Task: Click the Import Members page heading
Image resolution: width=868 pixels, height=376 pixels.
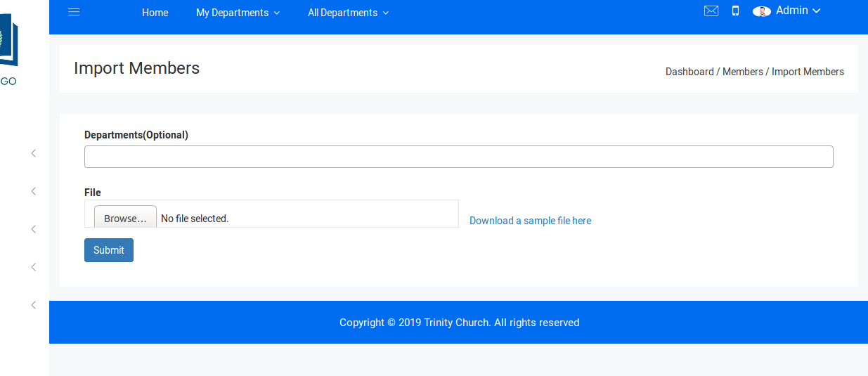Action: [137, 68]
